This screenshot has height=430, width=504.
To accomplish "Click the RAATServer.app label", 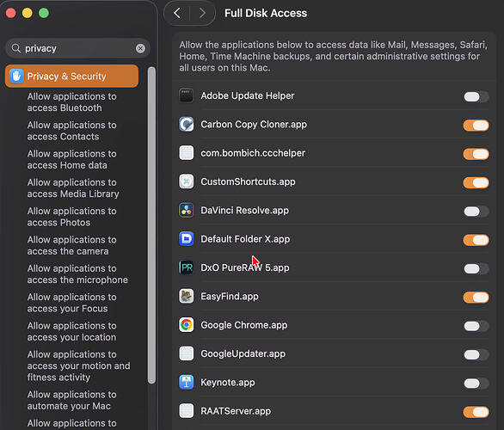I will (236, 411).
